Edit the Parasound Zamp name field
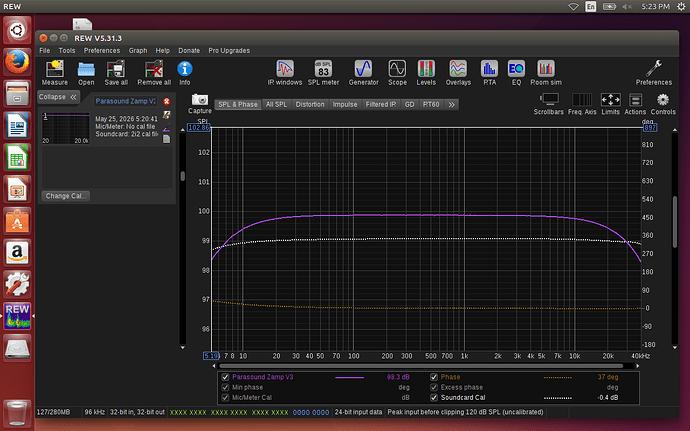The width and height of the screenshot is (690, 431). tap(125, 101)
